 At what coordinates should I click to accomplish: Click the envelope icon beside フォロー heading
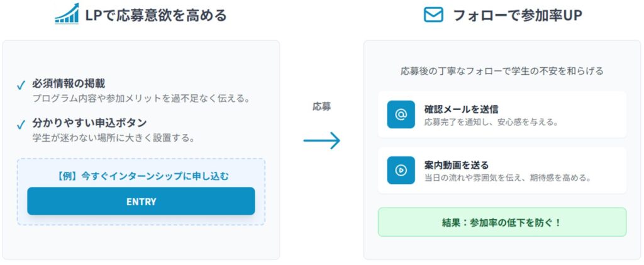coord(433,14)
